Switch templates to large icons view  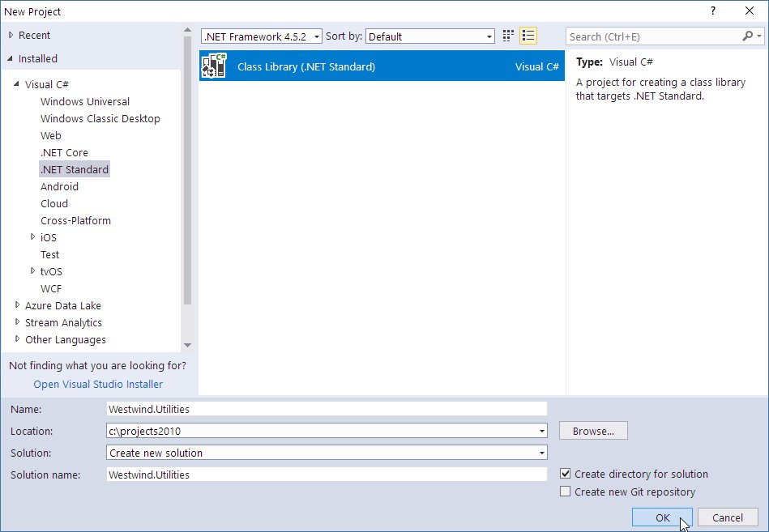click(507, 36)
